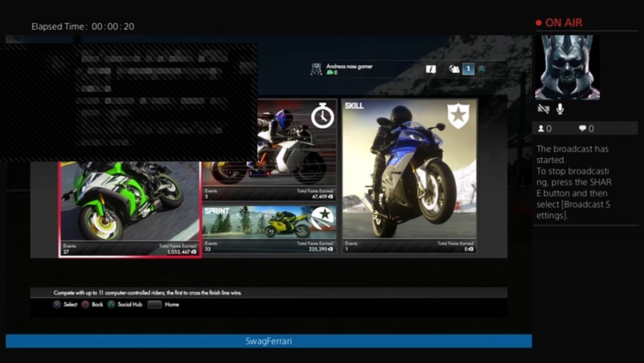The width and height of the screenshot is (644, 363).
Task: Click the broadcast has started message
Action: point(574,182)
